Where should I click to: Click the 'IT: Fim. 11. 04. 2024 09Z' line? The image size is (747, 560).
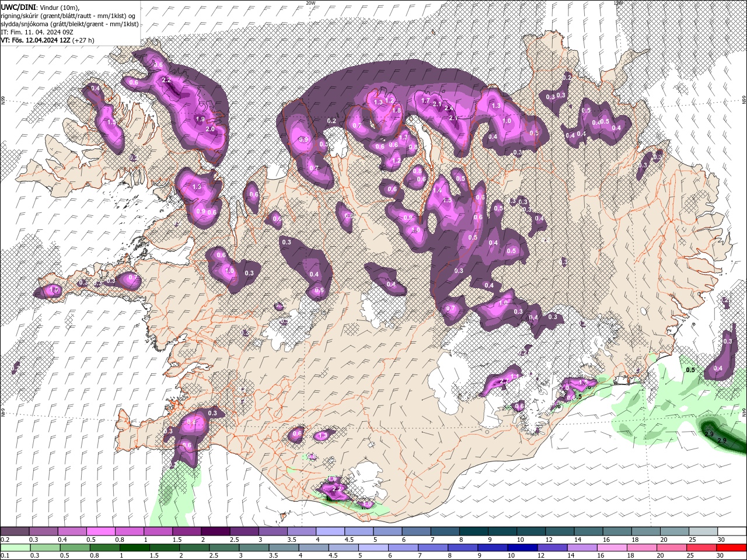(x=37, y=32)
